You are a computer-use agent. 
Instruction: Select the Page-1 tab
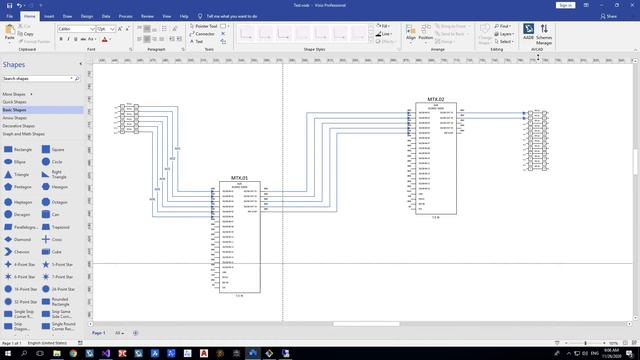(x=98, y=333)
